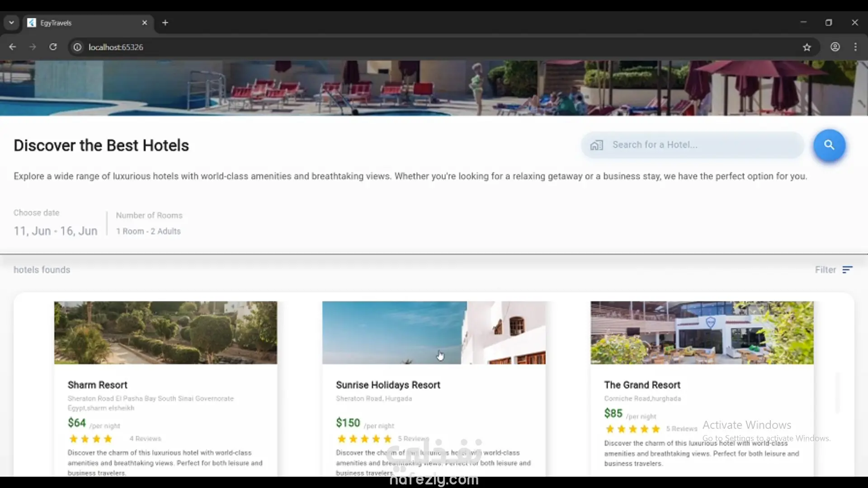The width and height of the screenshot is (868, 488).
Task: Open a new browser tab
Action: tap(165, 23)
